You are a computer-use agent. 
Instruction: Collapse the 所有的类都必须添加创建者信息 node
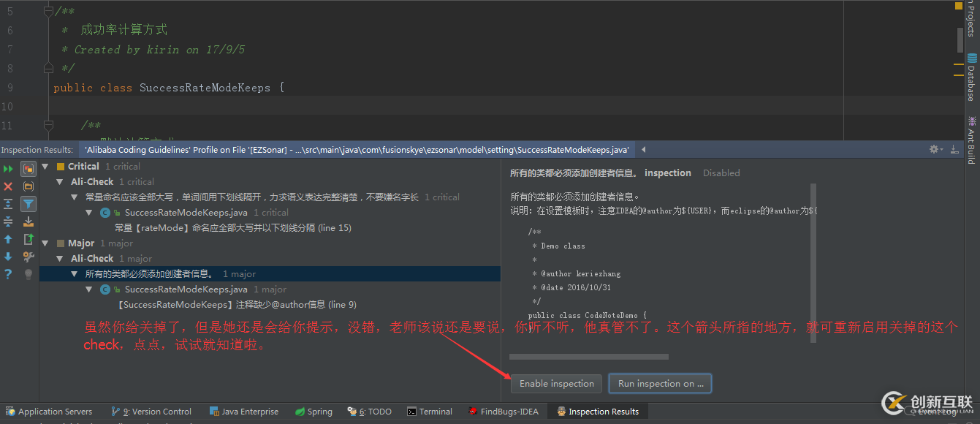click(x=75, y=274)
